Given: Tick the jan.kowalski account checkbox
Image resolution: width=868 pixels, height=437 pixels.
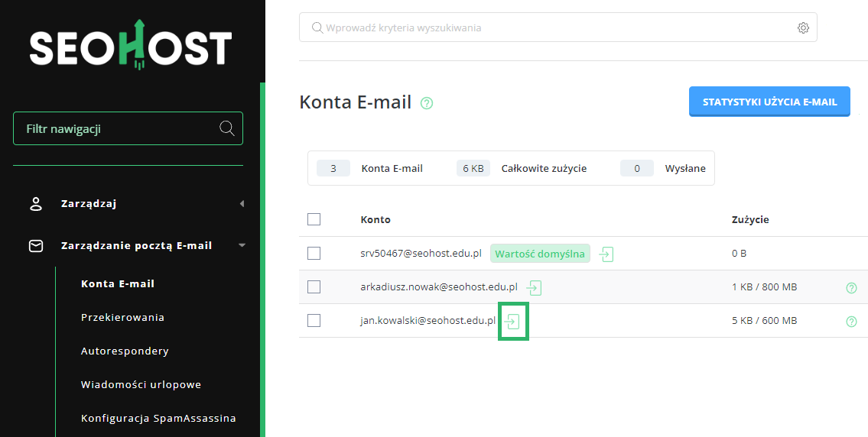Looking at the screenshot, I should click(x=314, y=321).
